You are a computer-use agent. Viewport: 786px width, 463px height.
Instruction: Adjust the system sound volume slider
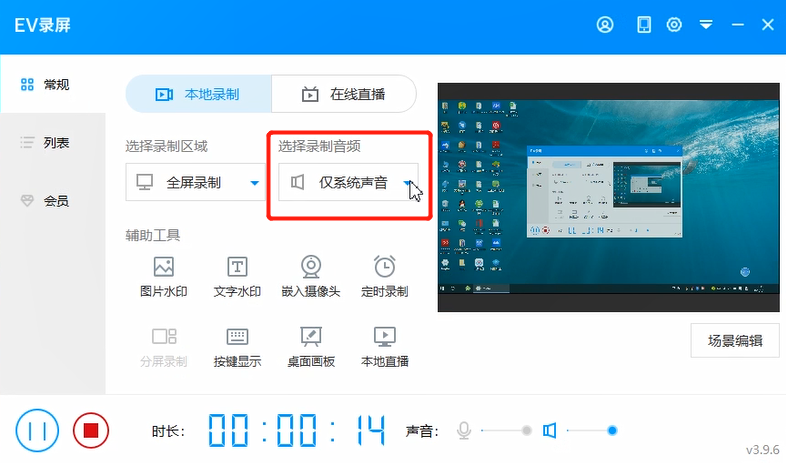(592, 430)
